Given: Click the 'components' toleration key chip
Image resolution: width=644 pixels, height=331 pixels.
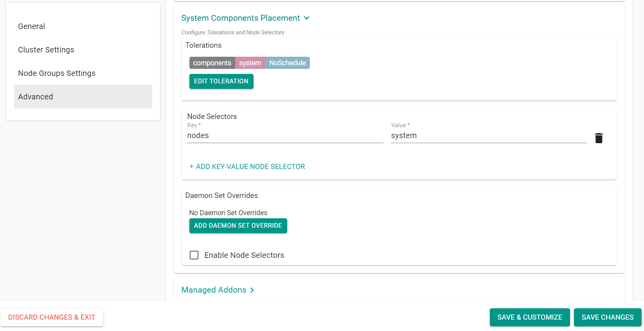Looking at the screenshot, I should point(212,63).
